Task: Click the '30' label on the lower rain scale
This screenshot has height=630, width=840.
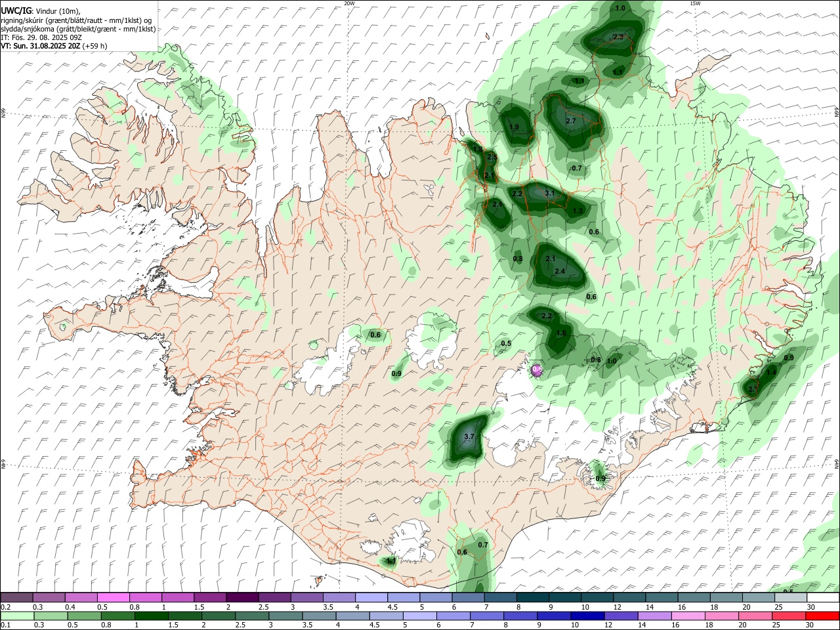Action: point(810,625)
